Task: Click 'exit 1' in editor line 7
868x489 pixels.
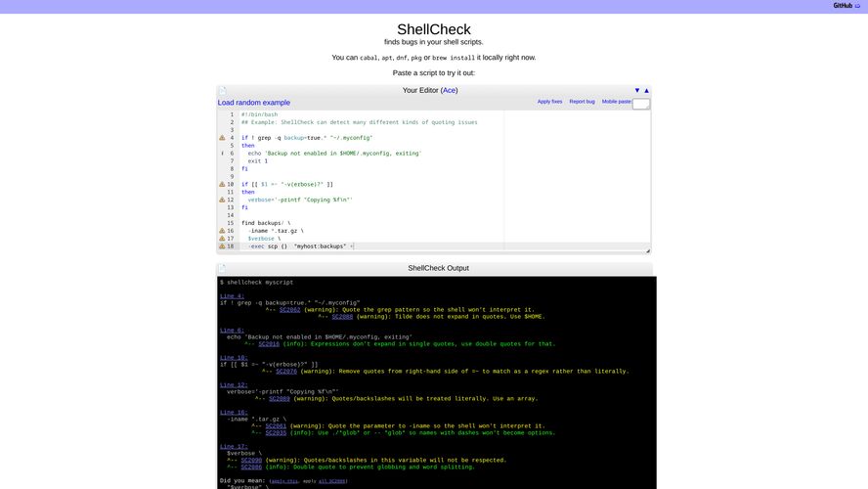Action: click(x=257, y=161)
